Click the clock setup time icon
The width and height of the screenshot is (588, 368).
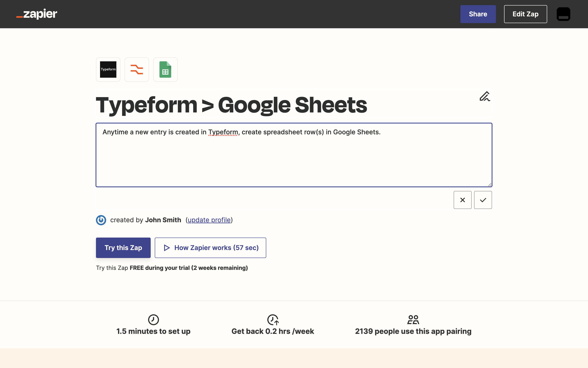pyautogui.click(x=153, y=320)
